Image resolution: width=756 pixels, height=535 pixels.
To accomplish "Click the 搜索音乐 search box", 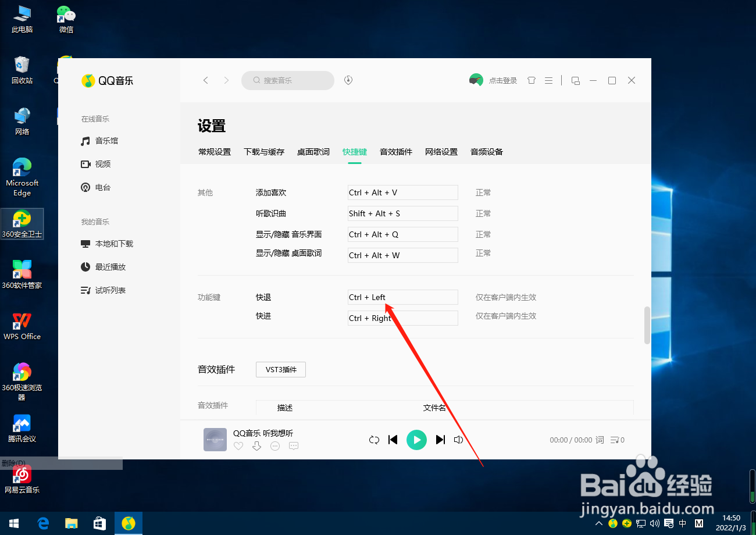I will point(288,80).
